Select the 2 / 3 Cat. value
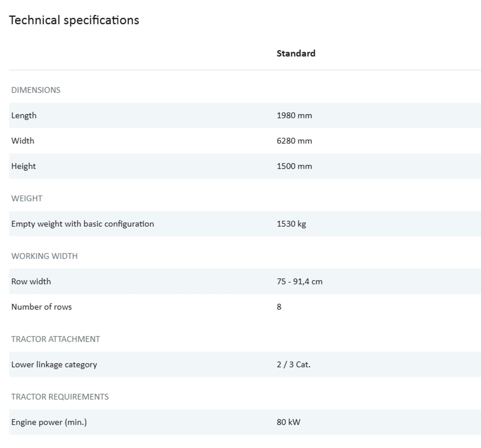 click(x=293, y=365)
